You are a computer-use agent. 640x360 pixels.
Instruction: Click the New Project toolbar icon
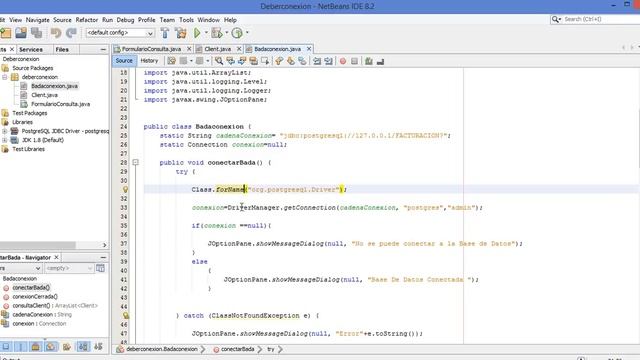pos(6,33)
